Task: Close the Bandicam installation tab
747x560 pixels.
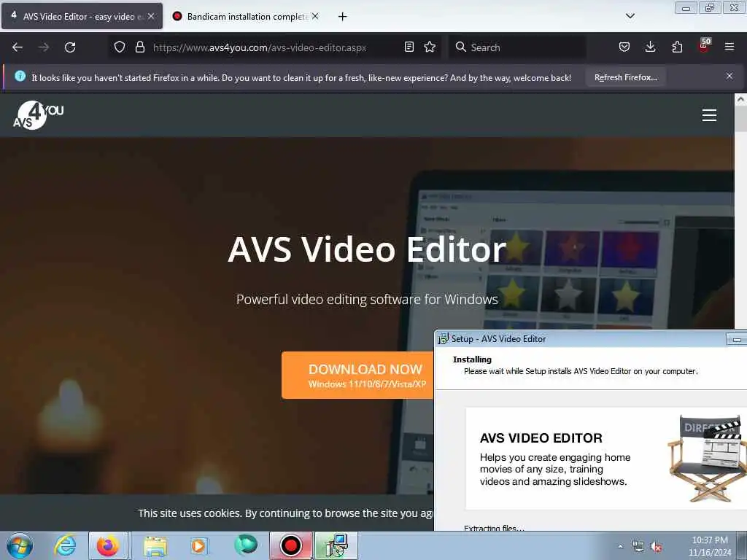Action: point(315,16)
